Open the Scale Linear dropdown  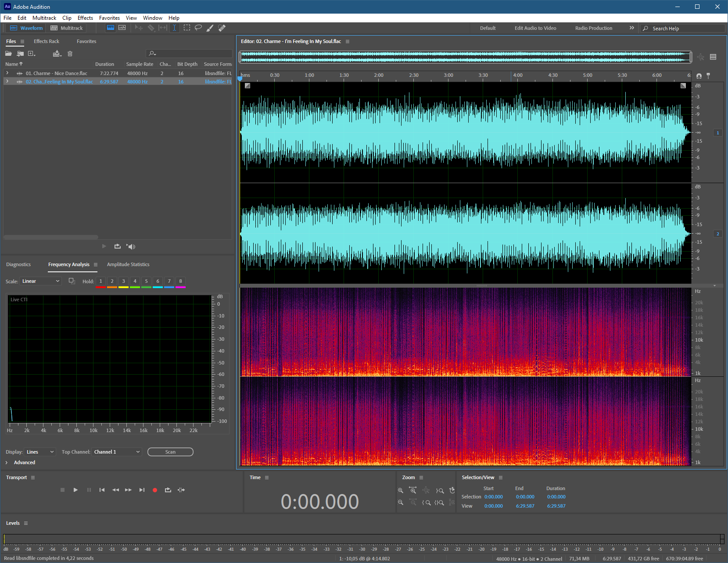[41, 281]
